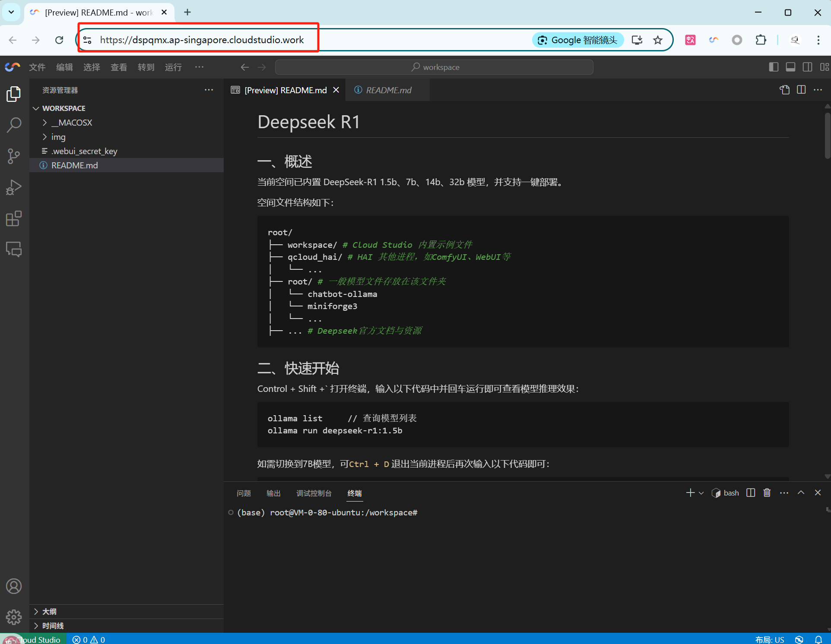Open a new browser tab
This screenshot has height=644, width=831.
coord(187,12)
